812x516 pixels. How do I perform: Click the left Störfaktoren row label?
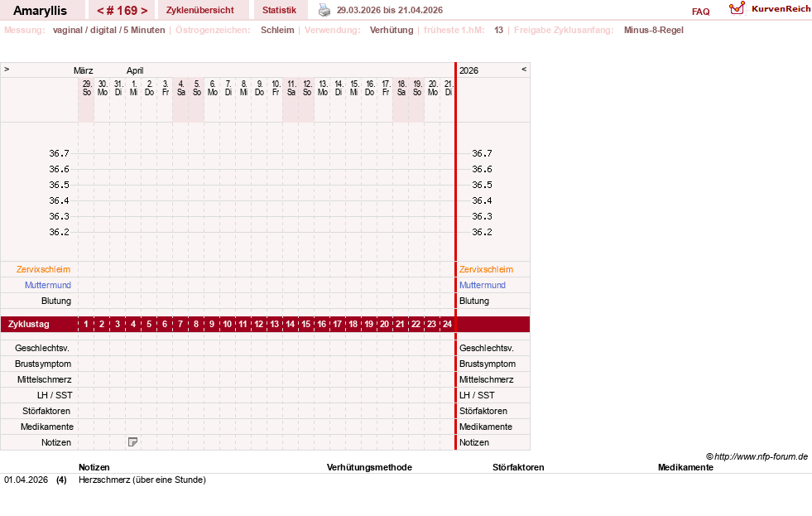point(46,411)
